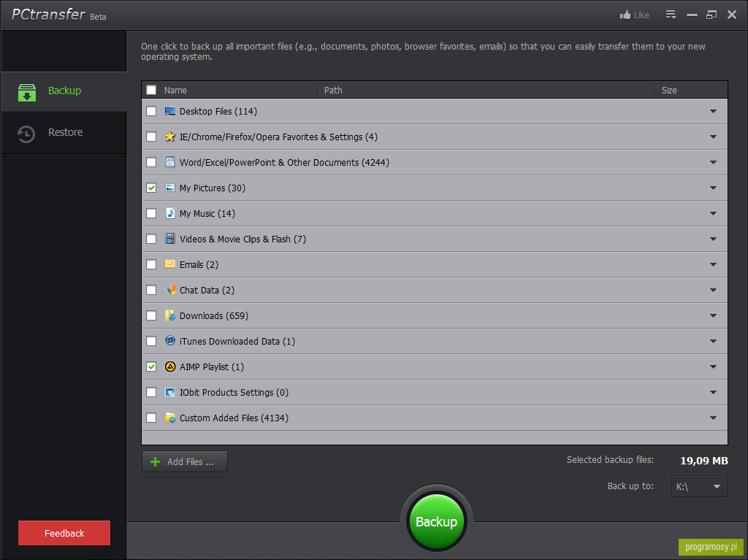
Task: Click the Like link text
Action: pyautogui.click(x=641, y=15)
